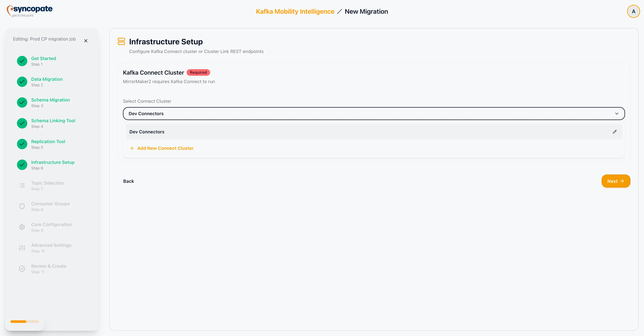644x336 pixels.
Task: Click the Core Configuration gear icon
Action: coord(22,227)
